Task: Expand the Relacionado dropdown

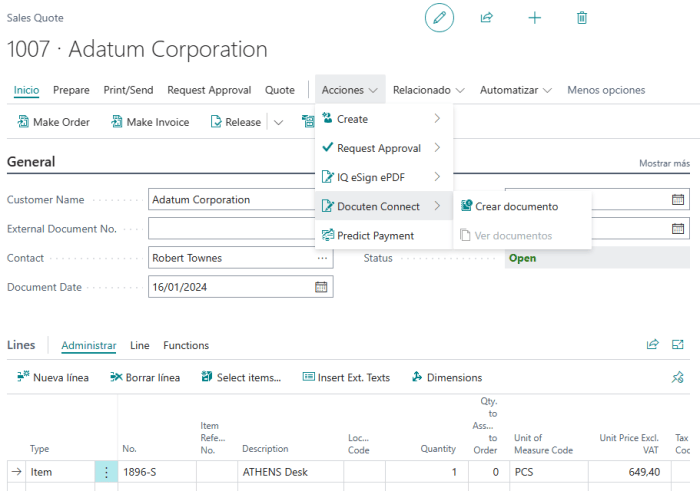Action: [429, 90]
